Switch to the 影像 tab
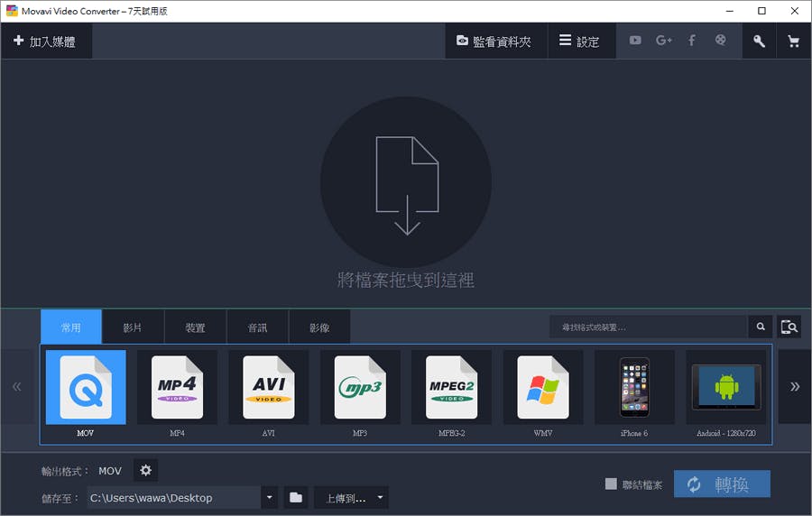 tap(319, 327)
